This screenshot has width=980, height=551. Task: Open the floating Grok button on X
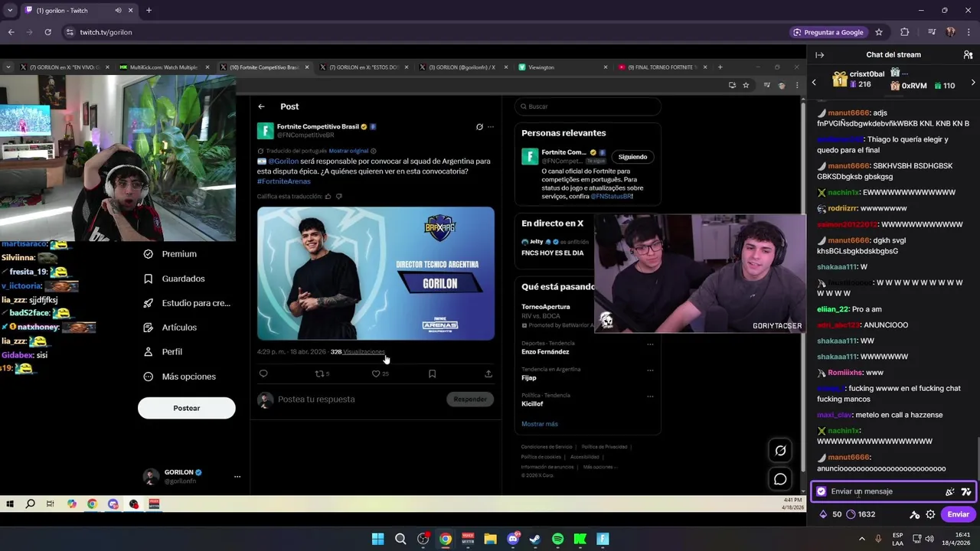[780, 451]
